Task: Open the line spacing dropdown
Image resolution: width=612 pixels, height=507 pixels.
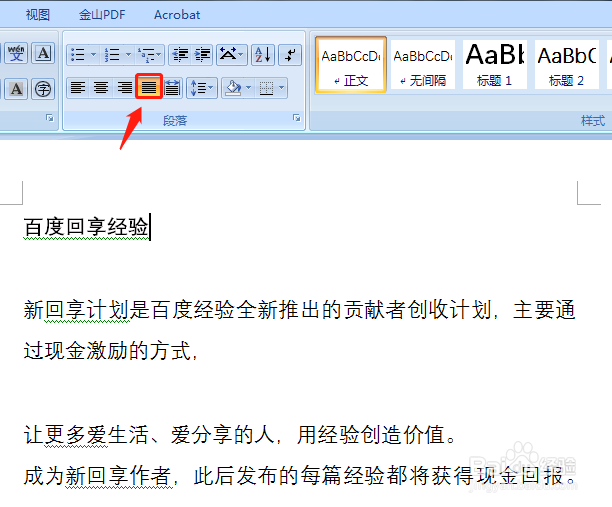Action: tap(202, 87)
